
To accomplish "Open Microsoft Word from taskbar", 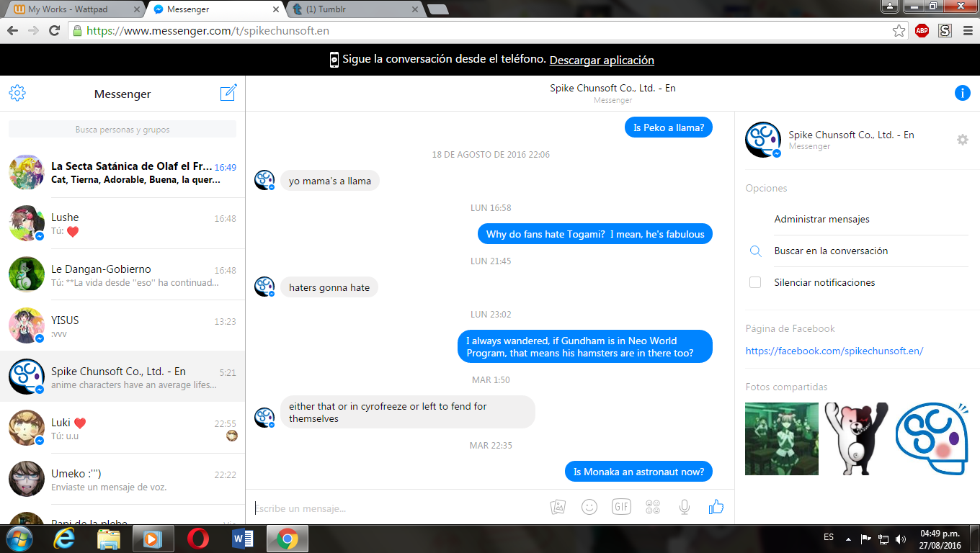I will [x=243, y=539].
